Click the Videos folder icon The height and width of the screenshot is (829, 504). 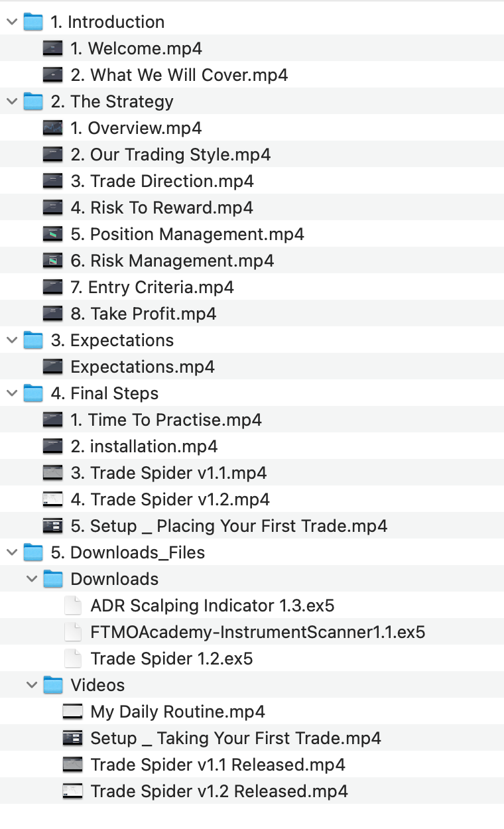coord(53,685)
